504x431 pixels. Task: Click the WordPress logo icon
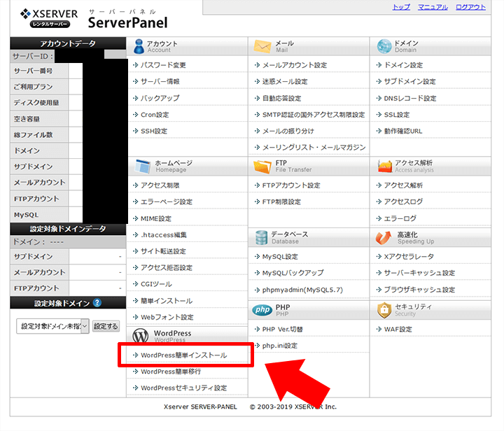pyautogui.click(x=141, y=336)
